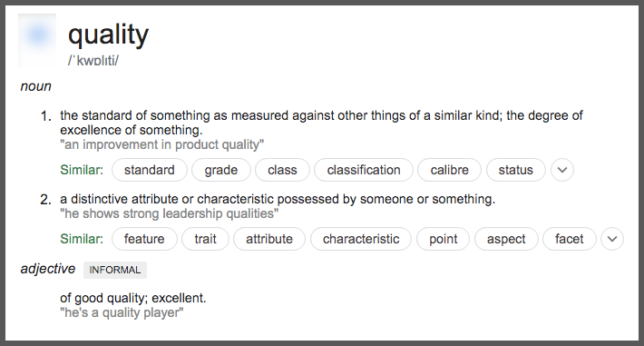Click the classification synonym chip
The width and height of the screenshot is (644, 346).
tap(364, 170)
